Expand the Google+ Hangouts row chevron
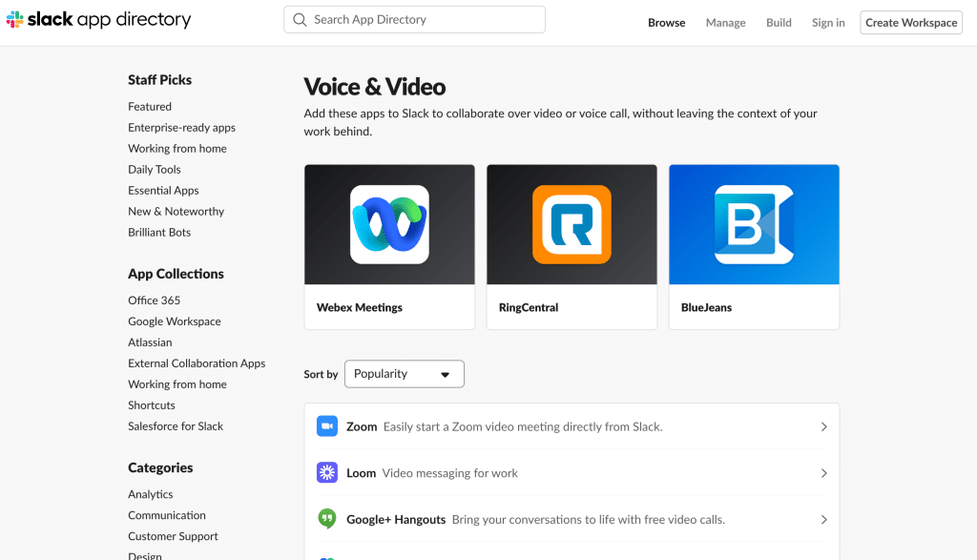Screen dimensions: 977x560 (x=823, y=520)
